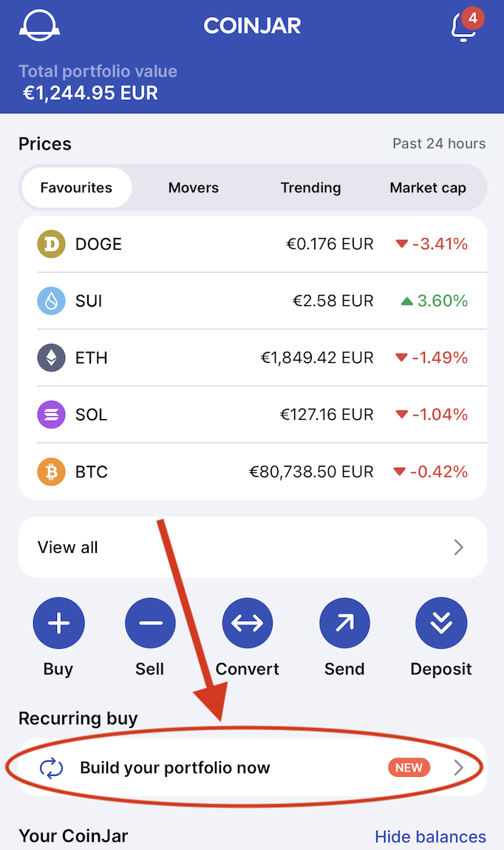Select the SUI droplet icon
The width and height of the screenshot is (504, 850).
[x=52, y=301]
